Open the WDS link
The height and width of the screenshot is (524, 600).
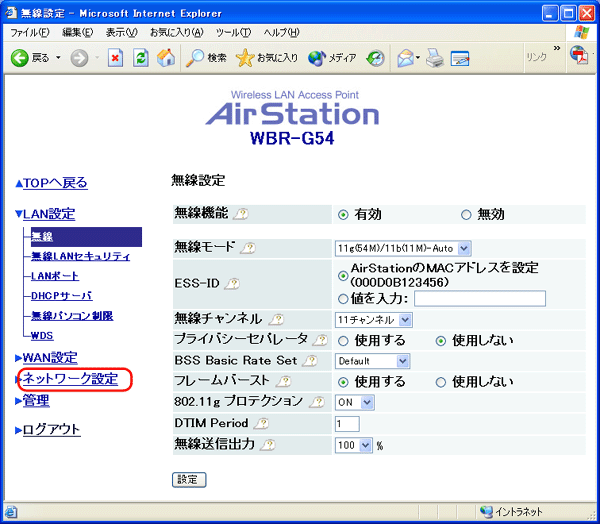(x=42, y=336)
